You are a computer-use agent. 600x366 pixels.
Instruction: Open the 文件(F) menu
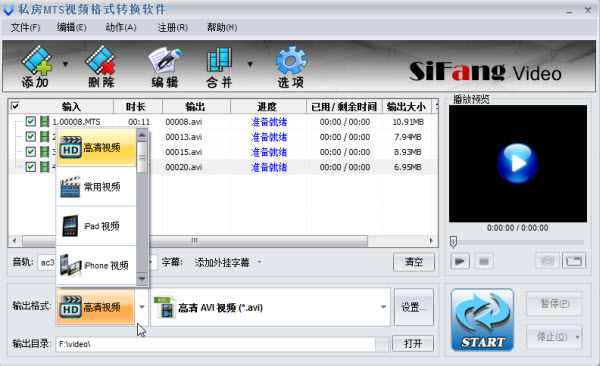pyautogui.click(x=25, y=28)
